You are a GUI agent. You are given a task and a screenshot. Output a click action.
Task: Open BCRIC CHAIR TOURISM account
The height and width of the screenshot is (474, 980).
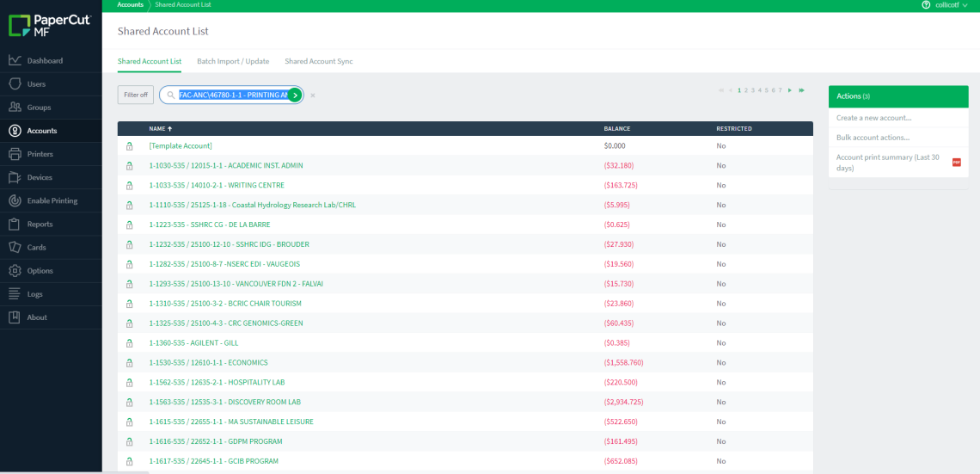pyautogui.click(x=225, y=304)
